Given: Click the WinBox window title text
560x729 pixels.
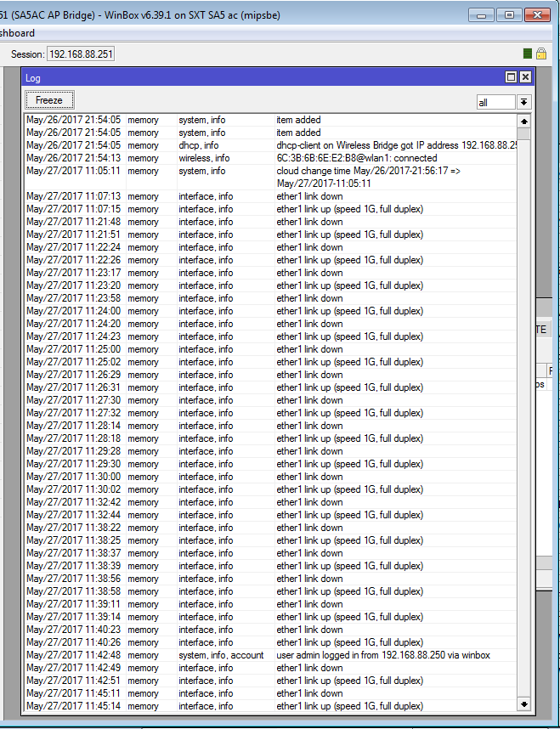Looking at the screenshot, I should pos(140,15).
